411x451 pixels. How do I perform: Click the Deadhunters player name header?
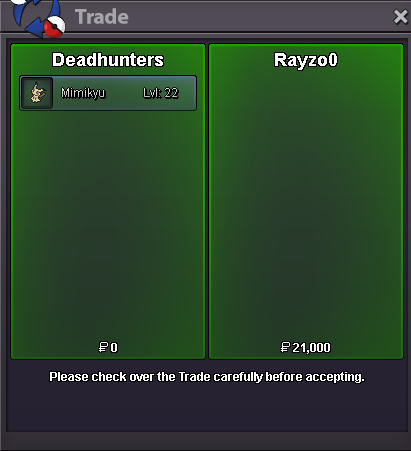[x=108, y=60]
